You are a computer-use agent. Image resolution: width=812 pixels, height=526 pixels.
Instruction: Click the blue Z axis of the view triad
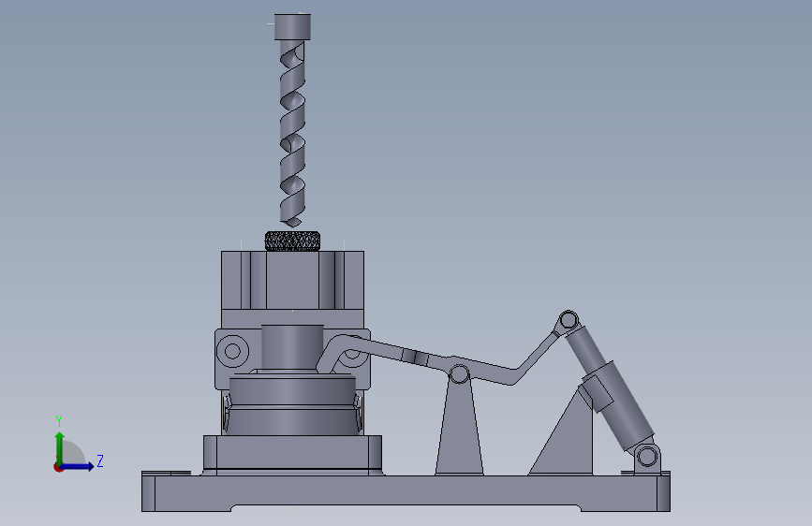pyautogui.click(x=78, y=466)
